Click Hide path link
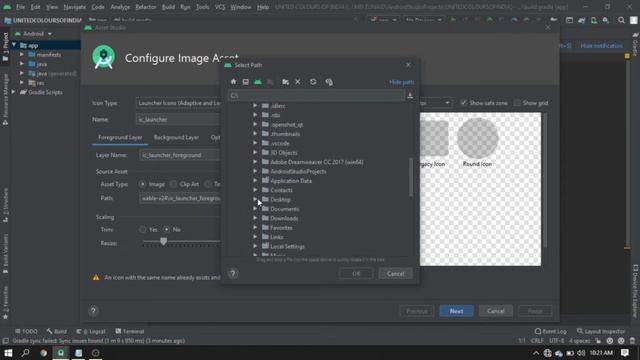 tap(402, 82)
